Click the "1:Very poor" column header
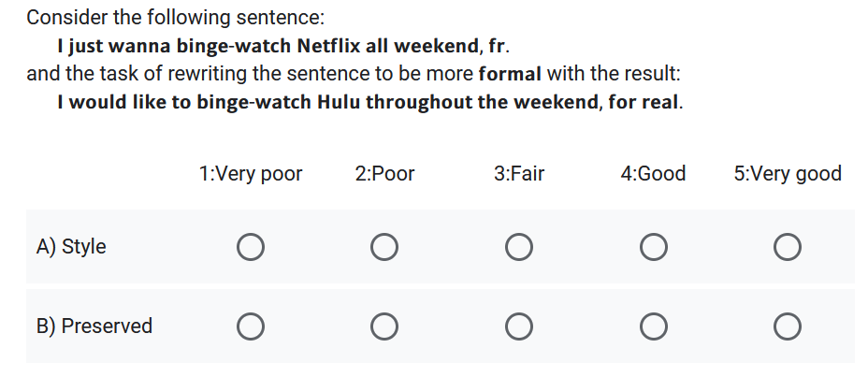This screenshot has height=377, width=868. [x=251, y=174]
